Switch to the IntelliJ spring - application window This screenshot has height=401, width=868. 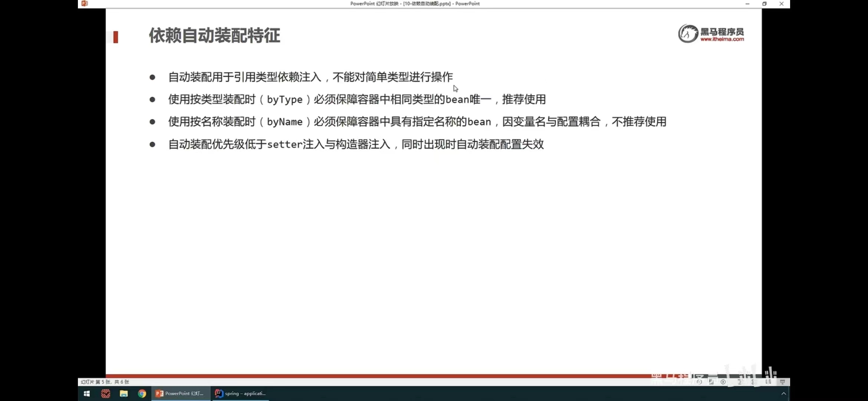coord(240,394)
